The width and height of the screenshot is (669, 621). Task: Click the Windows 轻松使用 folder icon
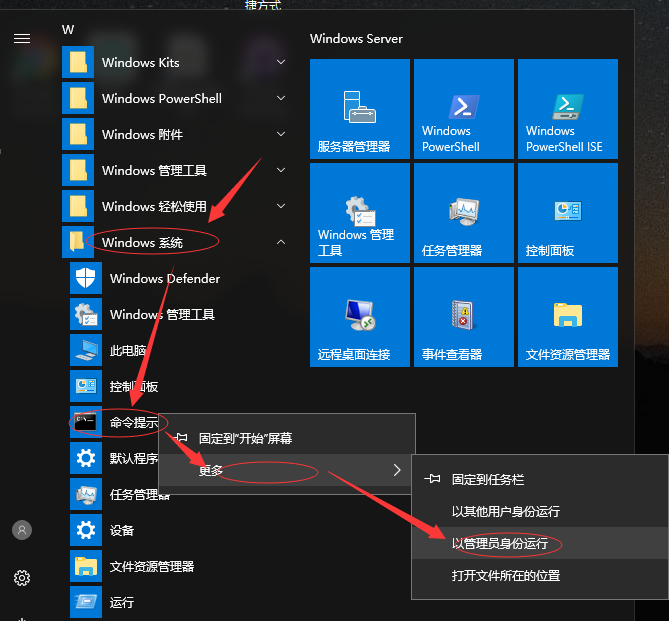click(78, 206)
